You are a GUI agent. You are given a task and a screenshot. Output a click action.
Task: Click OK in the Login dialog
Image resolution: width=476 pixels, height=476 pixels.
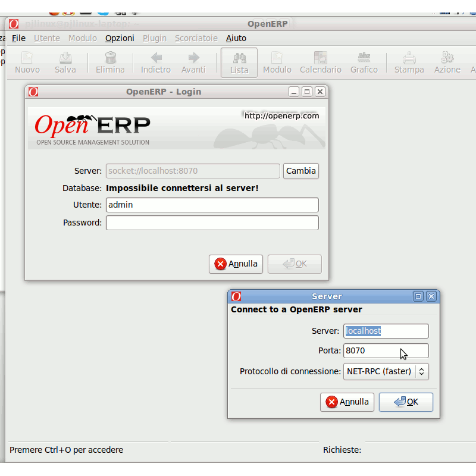click(295, 264)
